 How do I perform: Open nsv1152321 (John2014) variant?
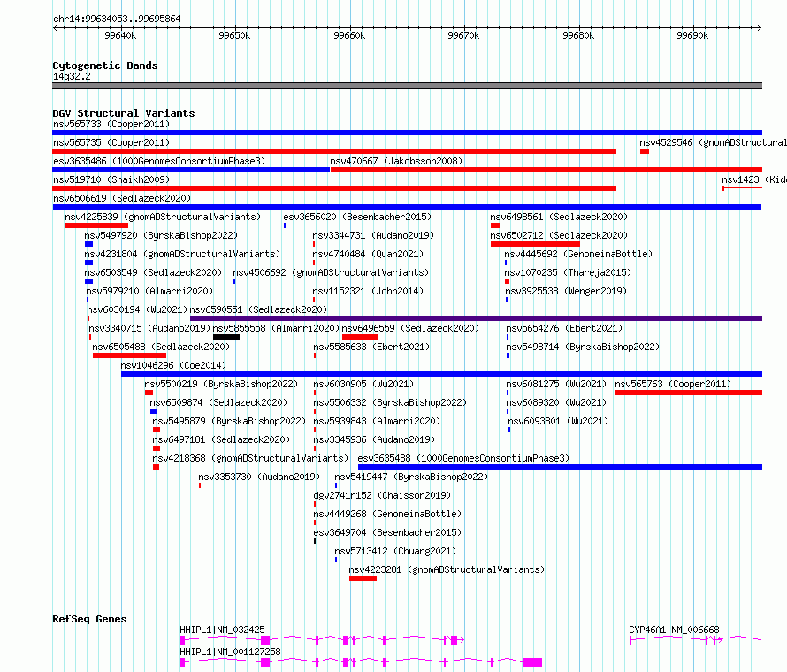coord(368,291)
